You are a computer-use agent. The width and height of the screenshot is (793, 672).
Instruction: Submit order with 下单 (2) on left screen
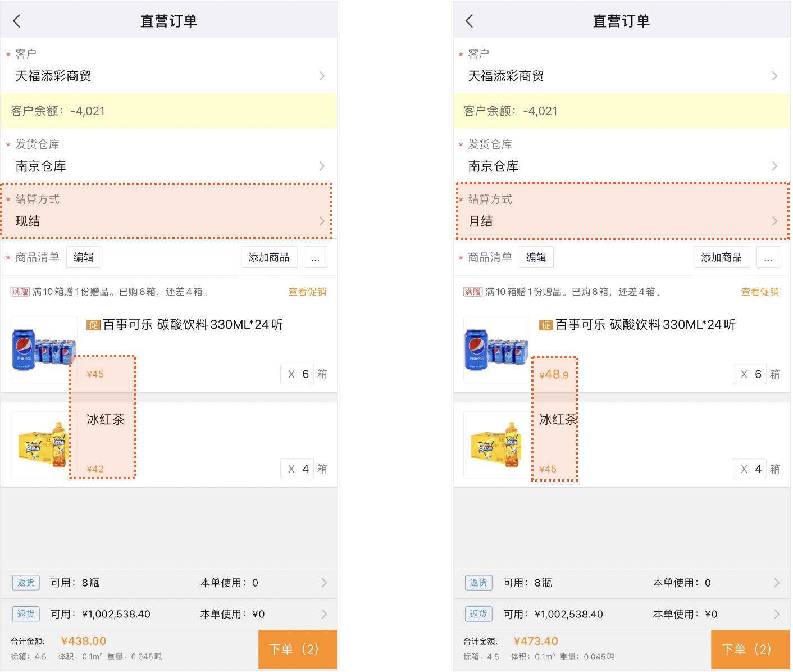(298, 650)
